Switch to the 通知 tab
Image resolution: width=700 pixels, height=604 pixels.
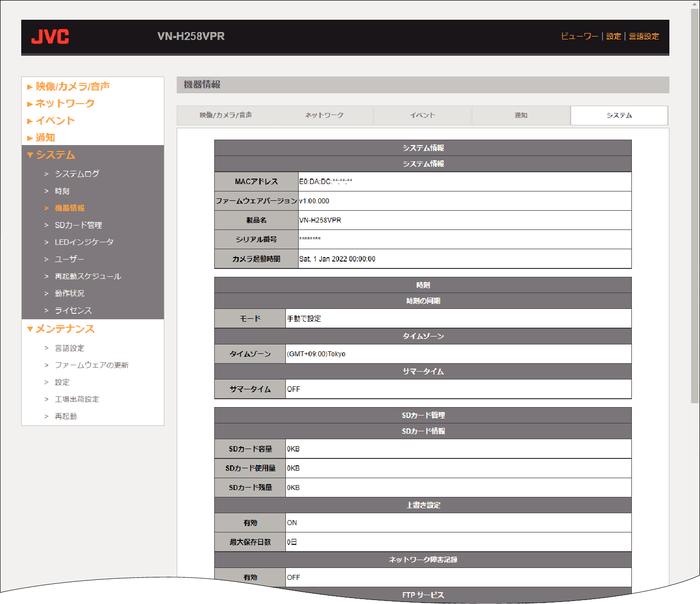[x=521, y=115]
